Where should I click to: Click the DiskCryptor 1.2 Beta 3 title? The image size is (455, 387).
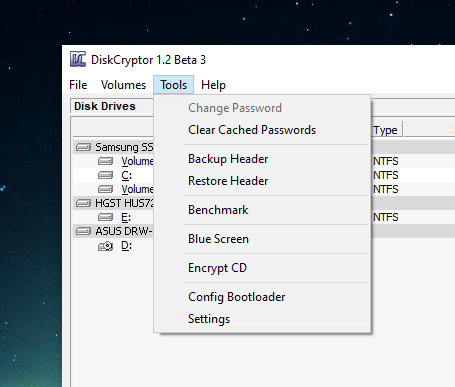point(148,60)
